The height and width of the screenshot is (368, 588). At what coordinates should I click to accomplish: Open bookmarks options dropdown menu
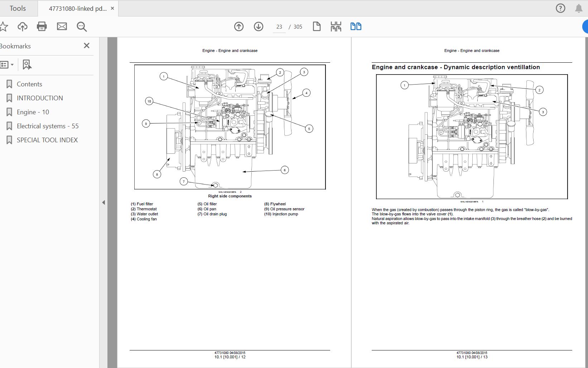(x=7, y=65)
